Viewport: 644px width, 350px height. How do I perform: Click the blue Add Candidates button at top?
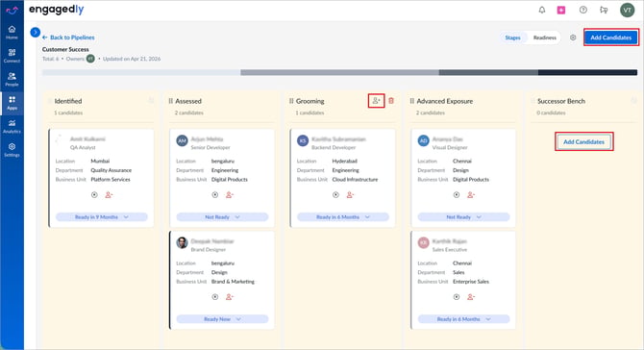tap(611, 37)
